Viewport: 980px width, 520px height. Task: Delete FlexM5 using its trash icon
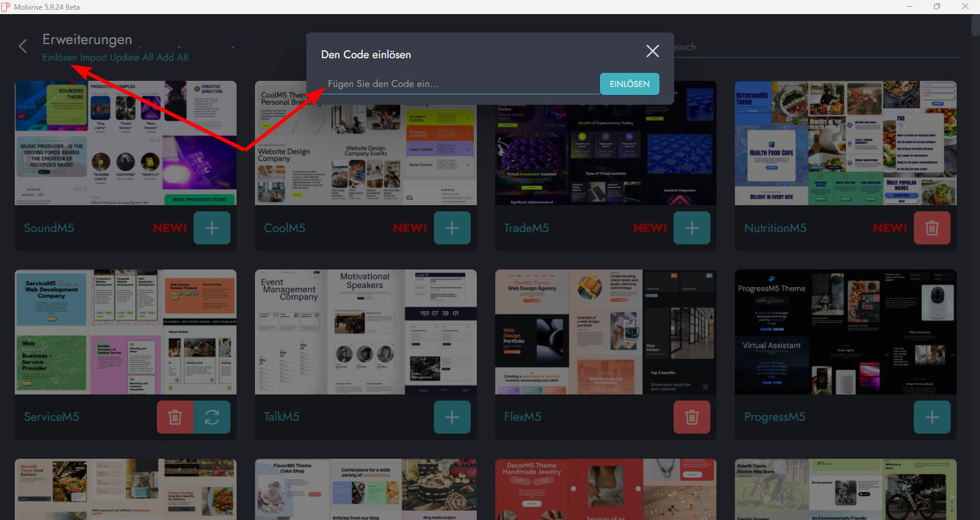click(x=691, y=417)
